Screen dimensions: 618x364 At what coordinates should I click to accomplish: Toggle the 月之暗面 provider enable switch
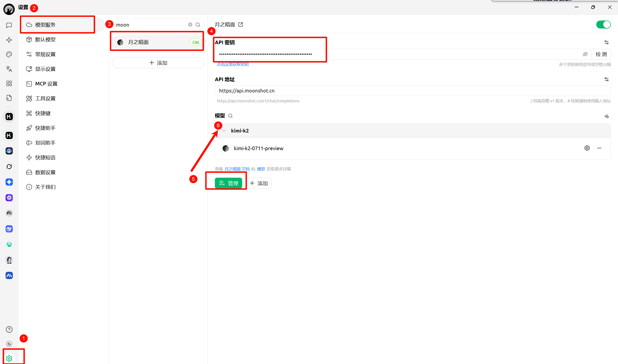click(603, 25)
